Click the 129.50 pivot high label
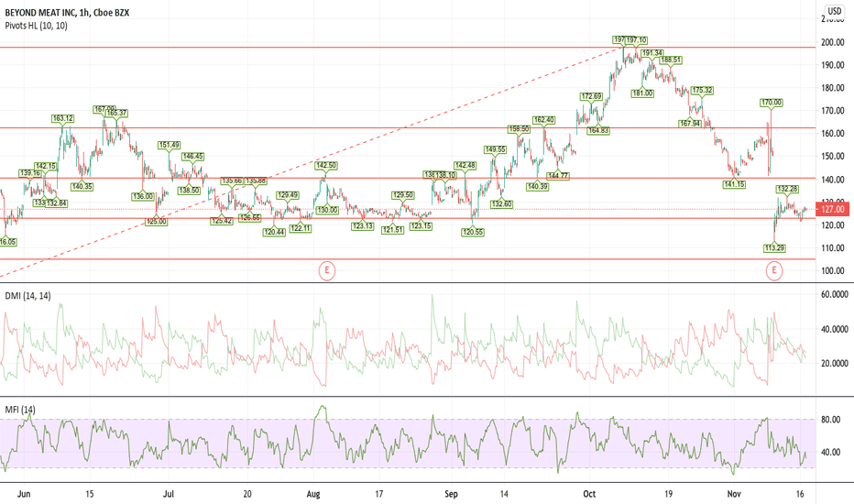Image resolution: width=854 pixels, height=504 pixels. 402,194
